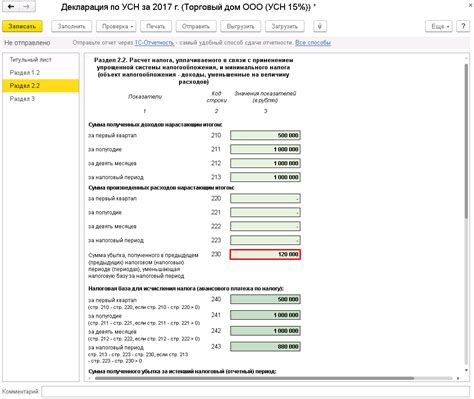Screen dimensions: 474x399
Task: Close the declaration form with the X
Action: (469, 6)
